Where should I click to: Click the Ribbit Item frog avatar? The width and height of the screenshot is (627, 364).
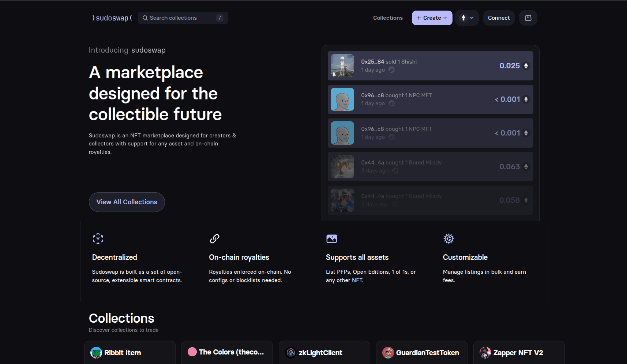(96, 353)
